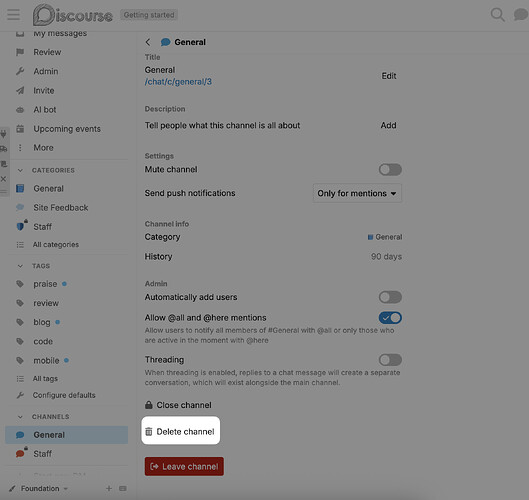
Task: Open the chat bubble icon in header
Action: point(520,15)
